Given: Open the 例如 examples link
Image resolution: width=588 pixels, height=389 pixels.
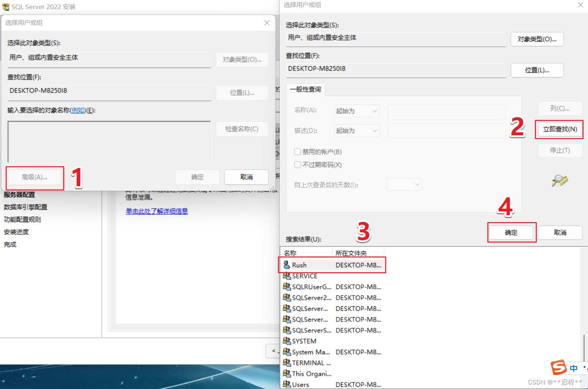Looking at the screenshot, I should coord(78,110).
